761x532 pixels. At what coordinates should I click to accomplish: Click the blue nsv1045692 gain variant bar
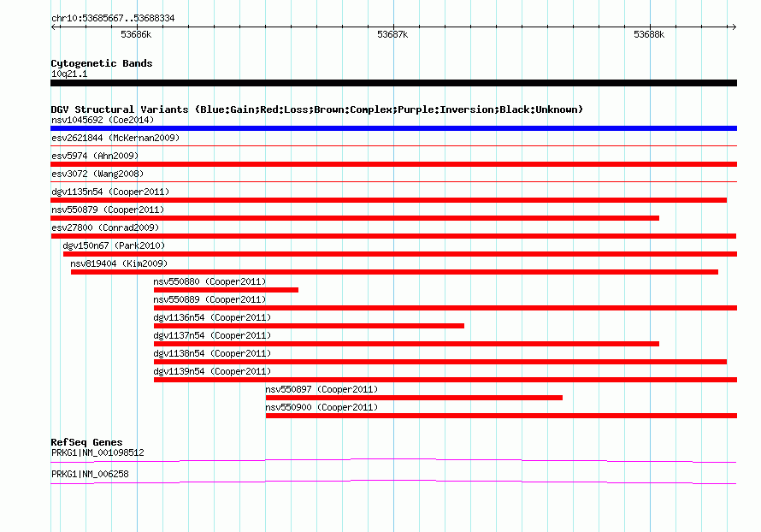click(x=393, y=128)
